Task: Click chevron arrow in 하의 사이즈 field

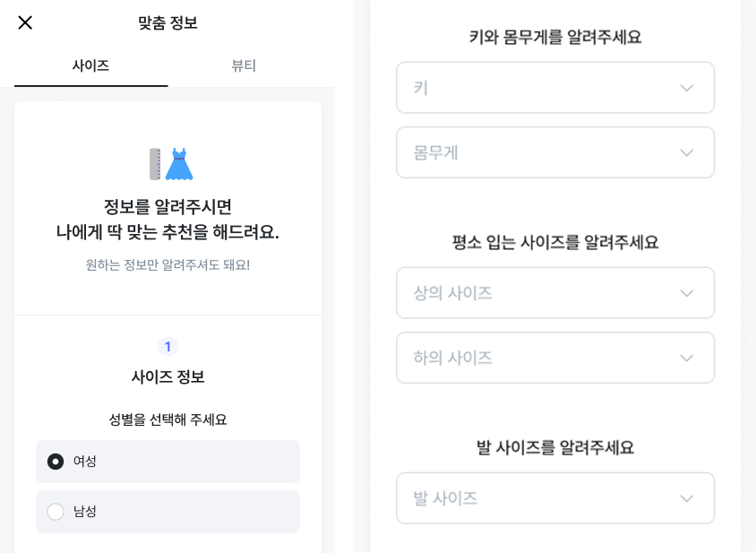Action: [686, 358]
